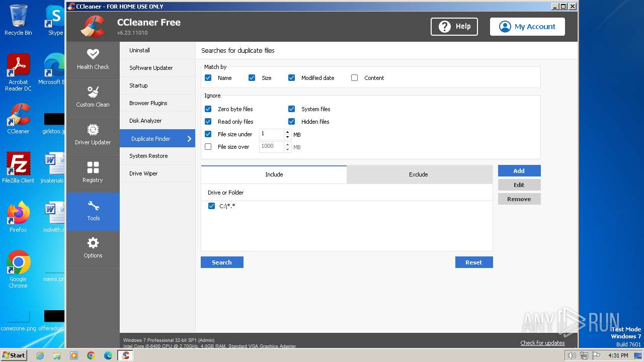The image size is (644, 362).
Task: Select the Tools wrench icon
Action: [93, 206]
